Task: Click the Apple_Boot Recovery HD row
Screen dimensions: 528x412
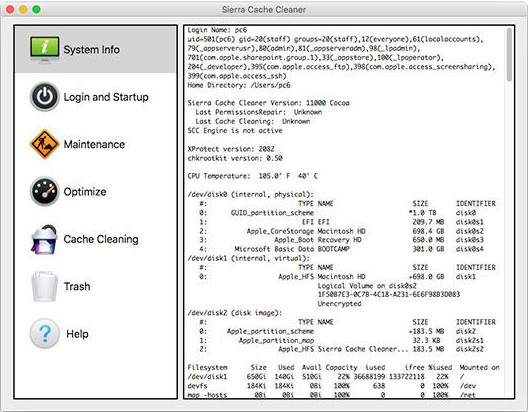Action: [x=341, y=240]
